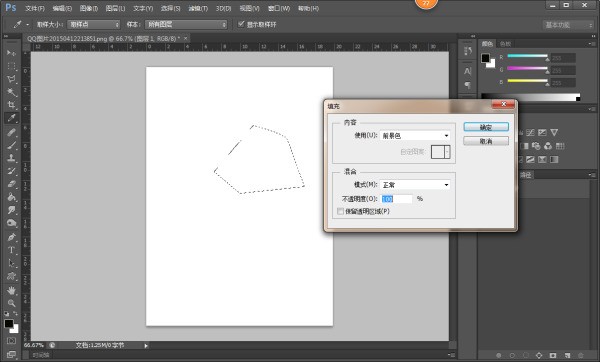600x362 pixels.
Task: Expand the status bar info arrow
Action: 146,346
